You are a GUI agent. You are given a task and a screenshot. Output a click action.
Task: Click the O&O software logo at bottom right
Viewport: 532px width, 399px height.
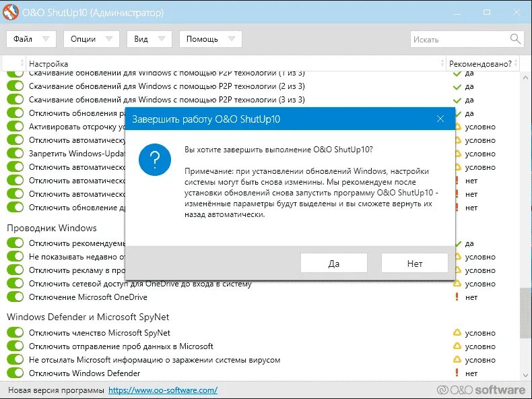pyautogui.click(x=481, y=390)
